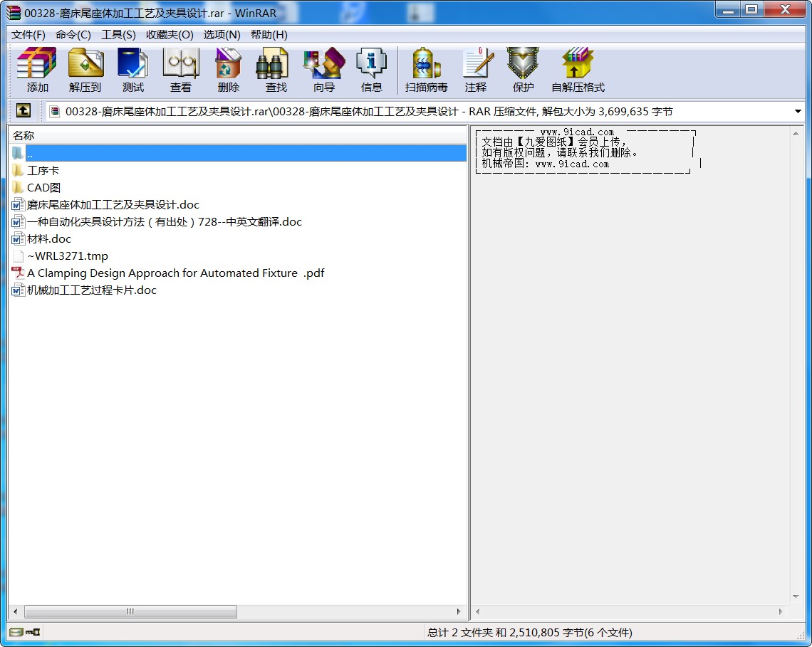Open the File (文件) menu
The width and height of the screenshot is (812, 647).
coord(28,35)
